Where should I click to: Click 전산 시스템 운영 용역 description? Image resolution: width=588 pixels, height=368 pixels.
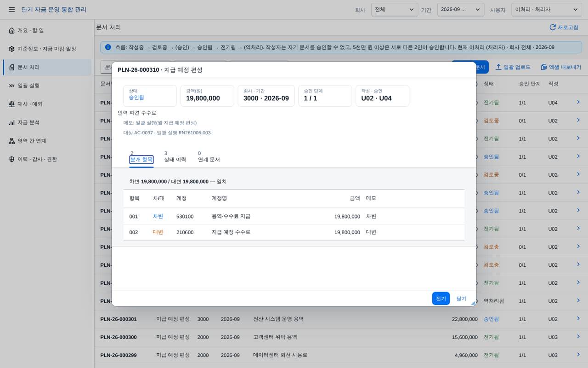278,319
